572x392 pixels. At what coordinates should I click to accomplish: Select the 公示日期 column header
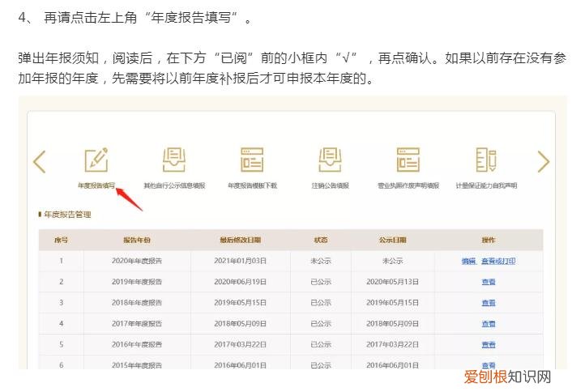(392, 240)
